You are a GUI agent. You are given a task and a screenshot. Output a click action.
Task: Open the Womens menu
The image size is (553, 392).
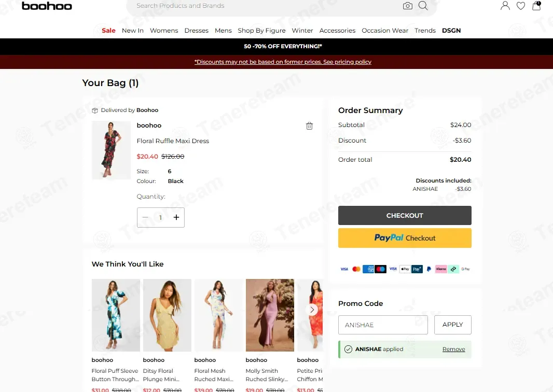point(164,31)
